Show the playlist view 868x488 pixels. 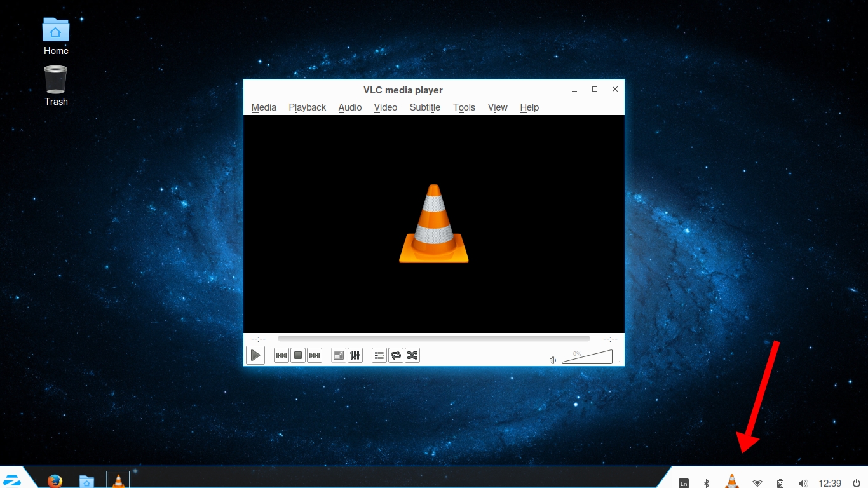[379, 355]
